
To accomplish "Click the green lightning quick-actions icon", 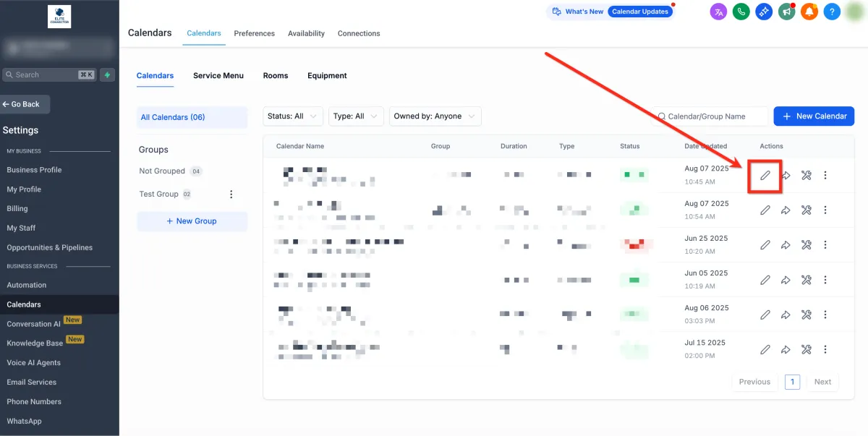I will pos(108,74).
